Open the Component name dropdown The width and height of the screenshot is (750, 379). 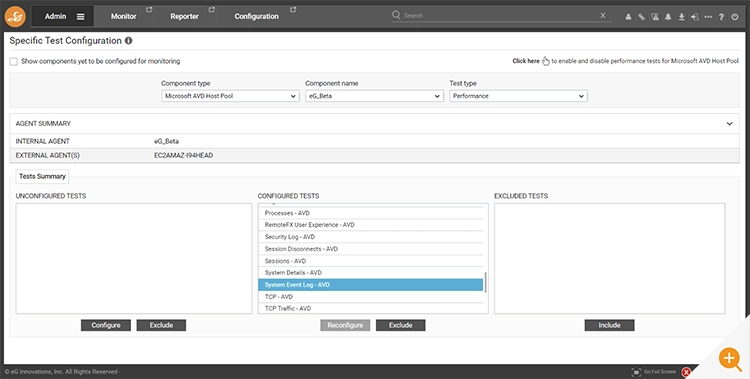coord(375,96)
